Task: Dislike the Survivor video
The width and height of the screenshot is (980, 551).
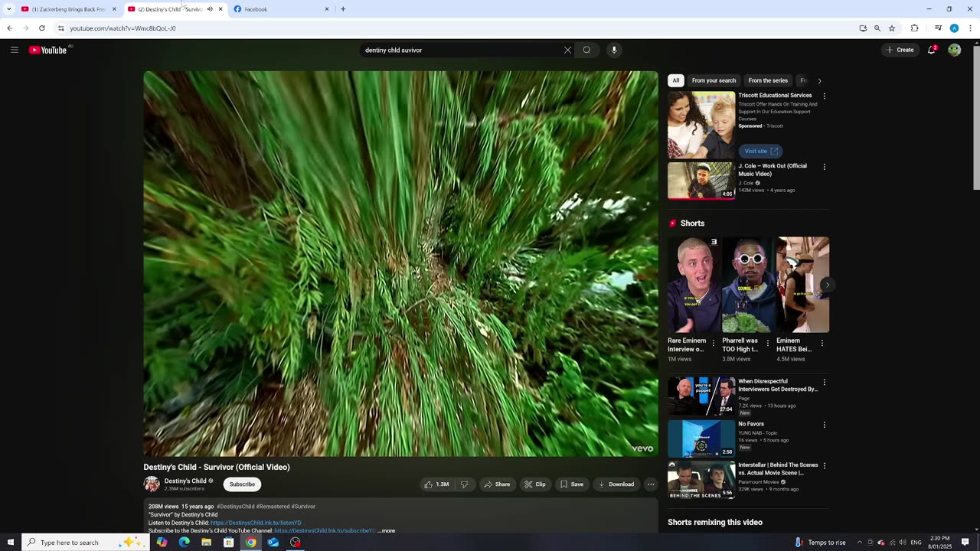Action: [464, 484]
